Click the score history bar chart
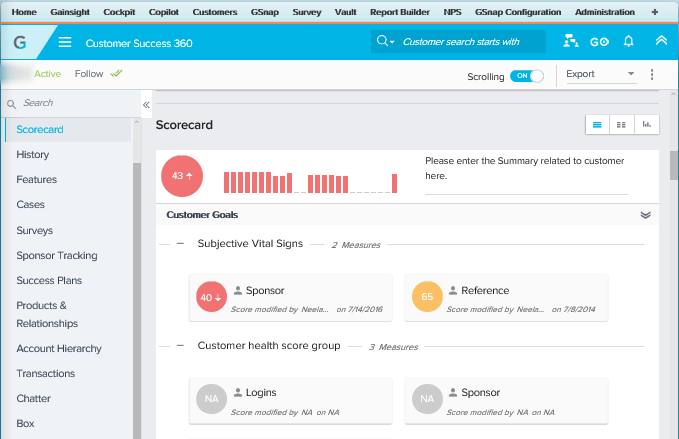 point(310,182)
